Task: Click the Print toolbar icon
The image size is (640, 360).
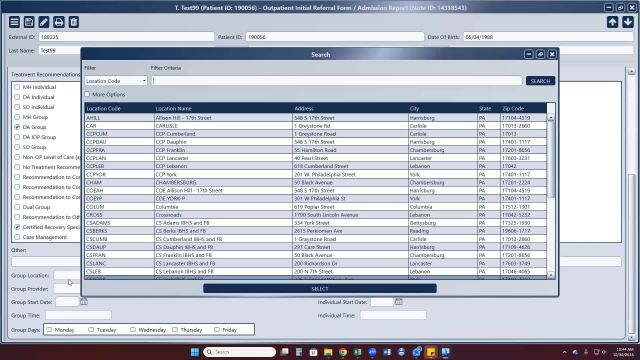Action: (x=59, y=22)
